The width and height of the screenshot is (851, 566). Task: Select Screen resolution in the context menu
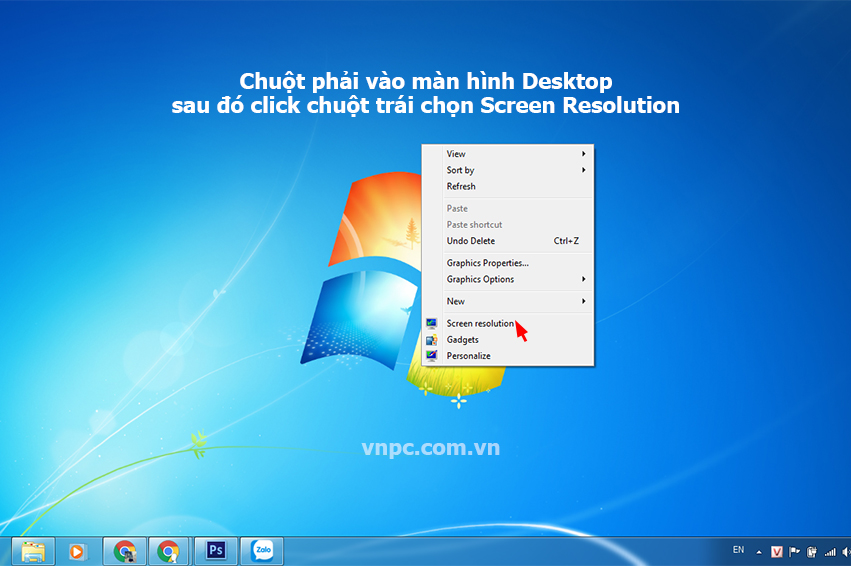tap(508, 323)
